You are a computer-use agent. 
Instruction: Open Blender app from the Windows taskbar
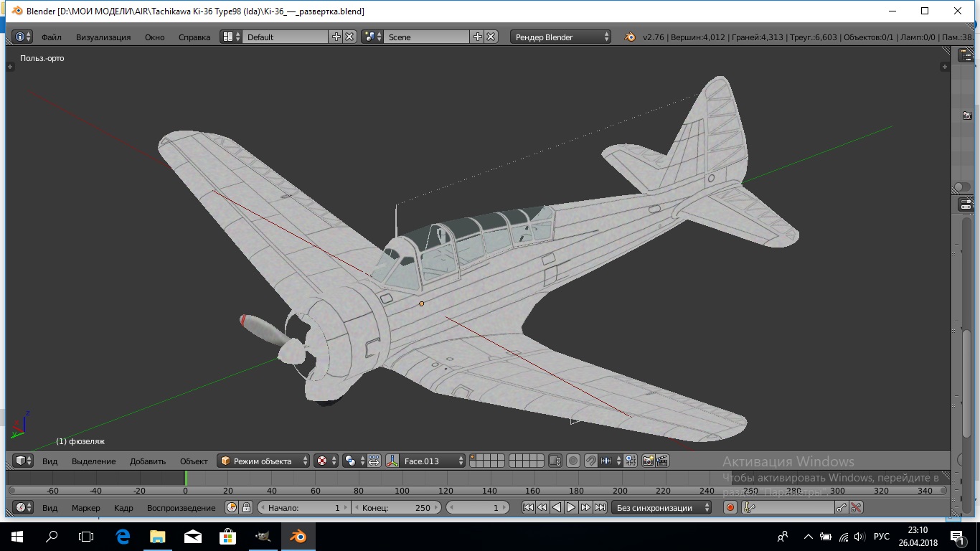(x=297, y=537)
